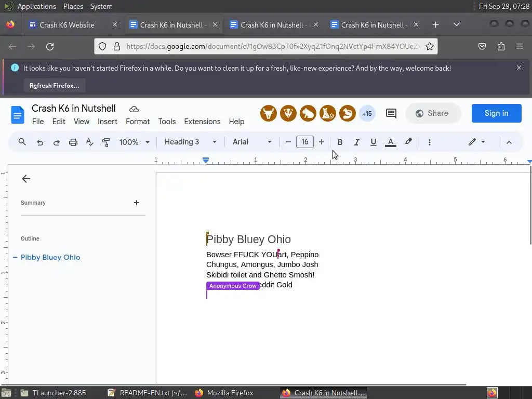Check the cloud document status icon
This screenshot has width=532, height=399.
(x=134, y=109)
